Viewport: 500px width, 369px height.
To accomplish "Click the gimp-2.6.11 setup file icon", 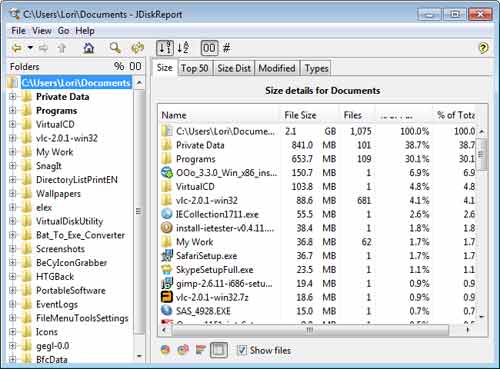I will pyautogui.click(x=167, y=283).
